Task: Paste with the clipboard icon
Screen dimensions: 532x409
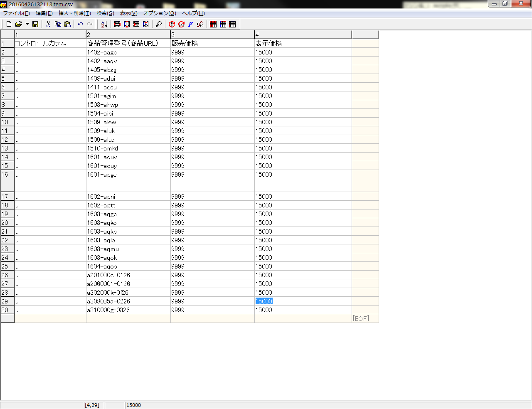Action: point(67,24)
